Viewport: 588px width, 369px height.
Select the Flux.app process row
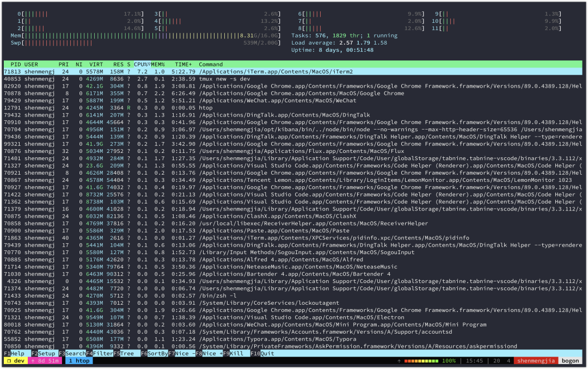click(293, 151)
